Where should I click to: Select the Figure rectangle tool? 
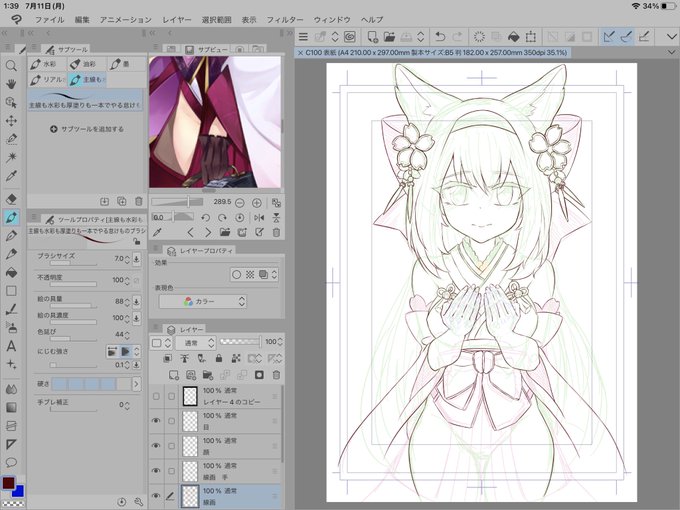click(x=11, y=291)
